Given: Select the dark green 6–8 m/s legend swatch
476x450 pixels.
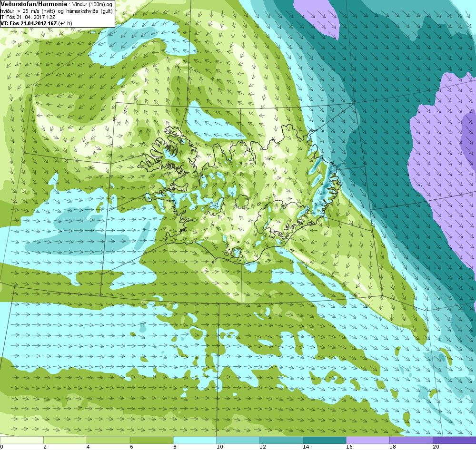Looking at the screenshot, I should (151, 440).
